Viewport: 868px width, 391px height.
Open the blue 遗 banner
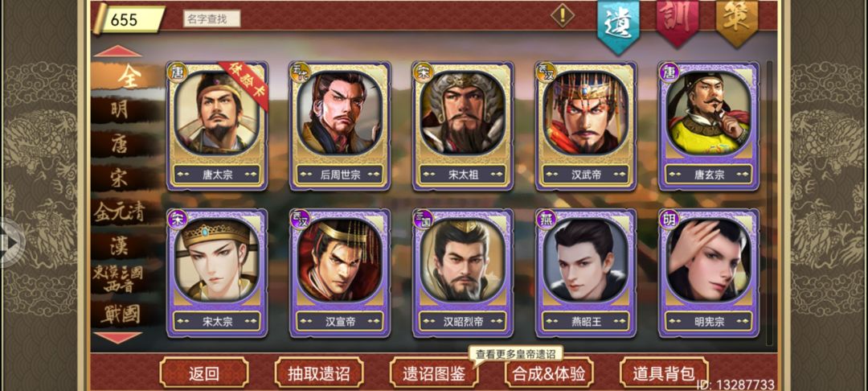click(x=618, y=25)
